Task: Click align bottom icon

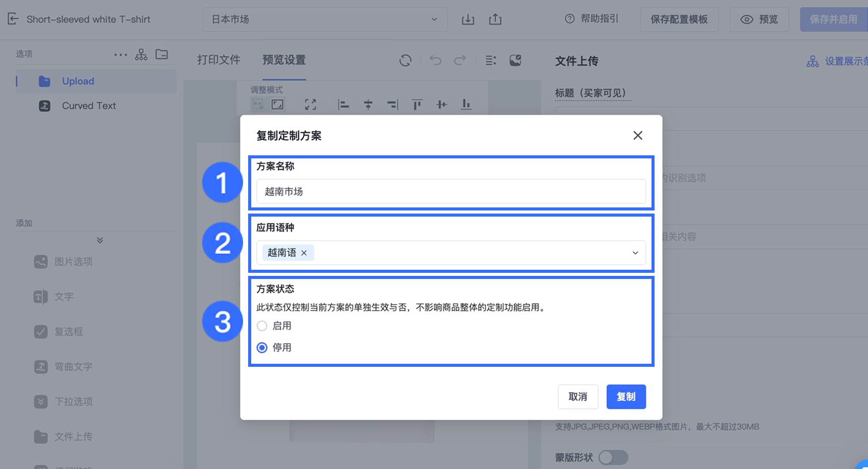Action: coord(466,105)
